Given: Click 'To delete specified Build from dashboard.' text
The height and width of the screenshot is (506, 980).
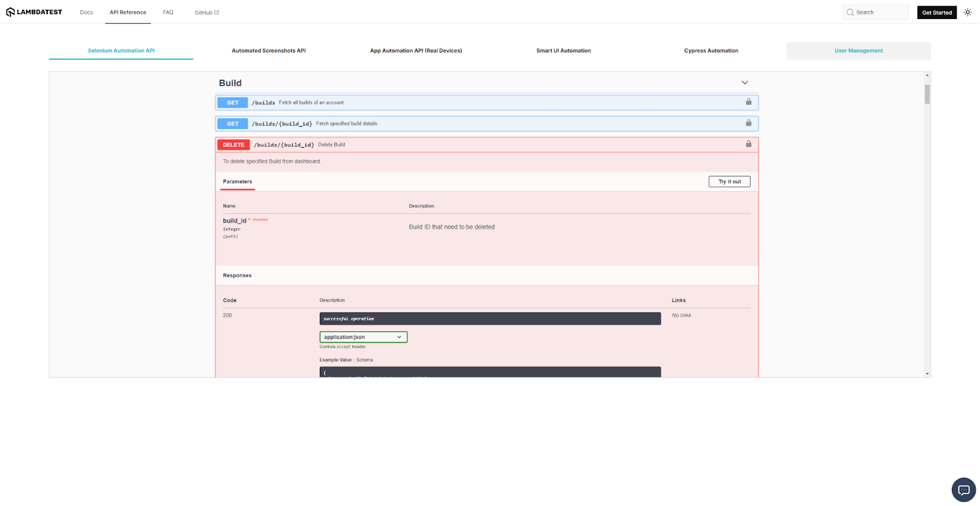Looking at the screenshot, I should pyautogui.click(x=272, y=162).
